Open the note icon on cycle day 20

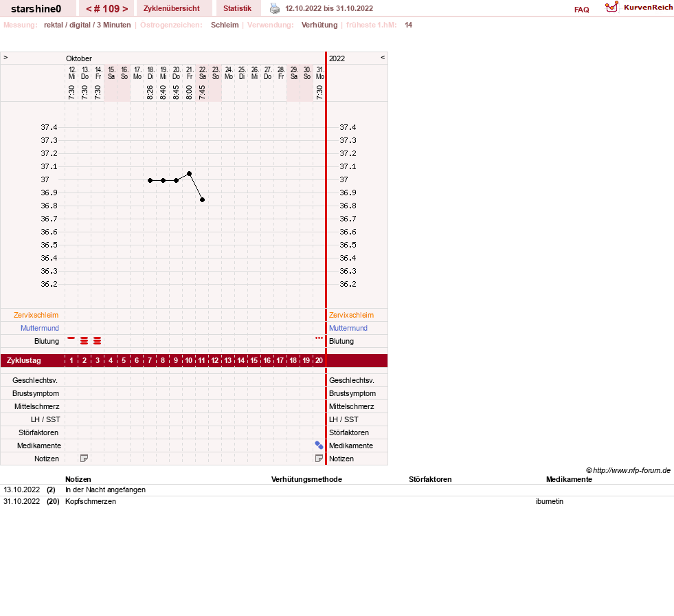click(319, 459)
